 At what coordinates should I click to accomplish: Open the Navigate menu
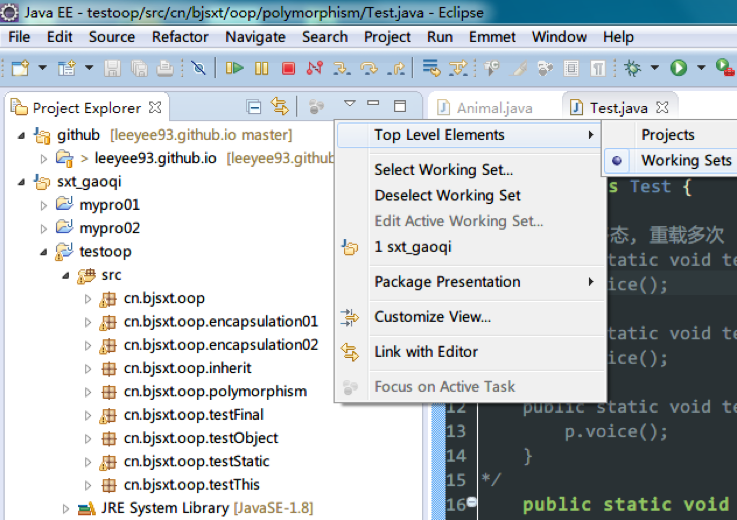pos(255,37)
